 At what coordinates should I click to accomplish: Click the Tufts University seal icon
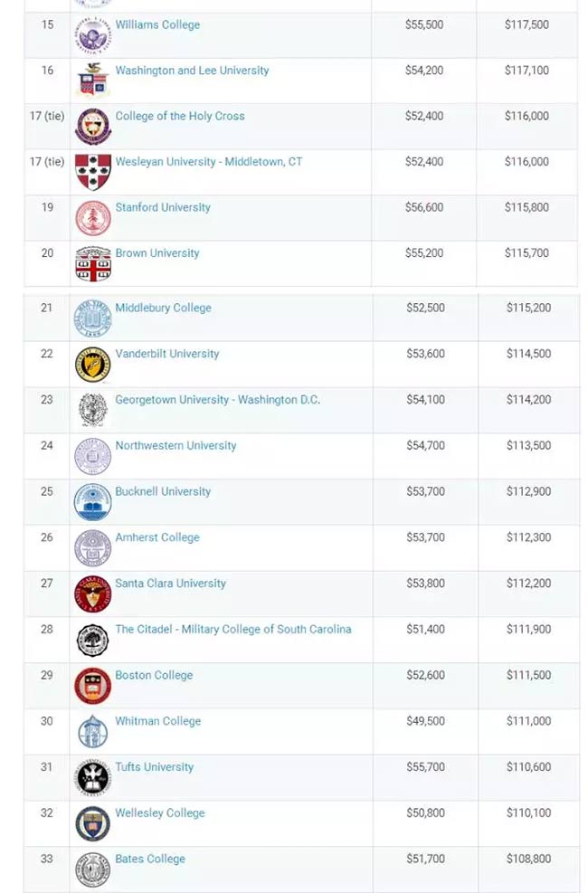[93, 777]
